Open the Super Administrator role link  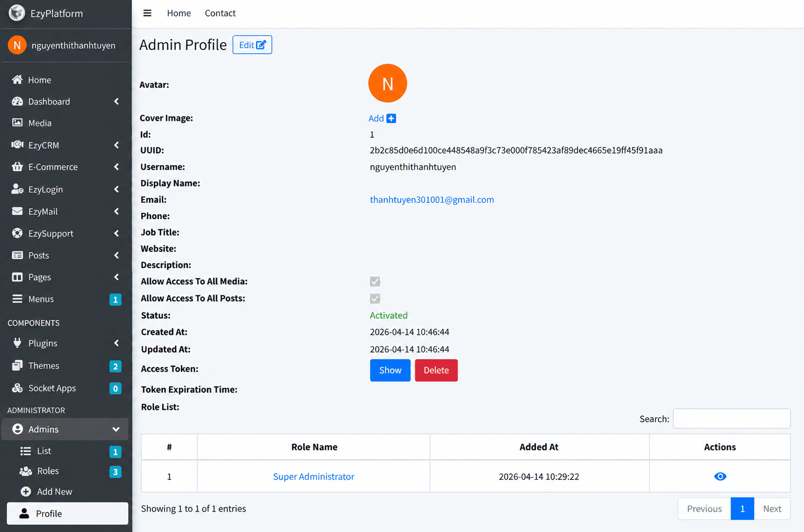tap(314, 476)
